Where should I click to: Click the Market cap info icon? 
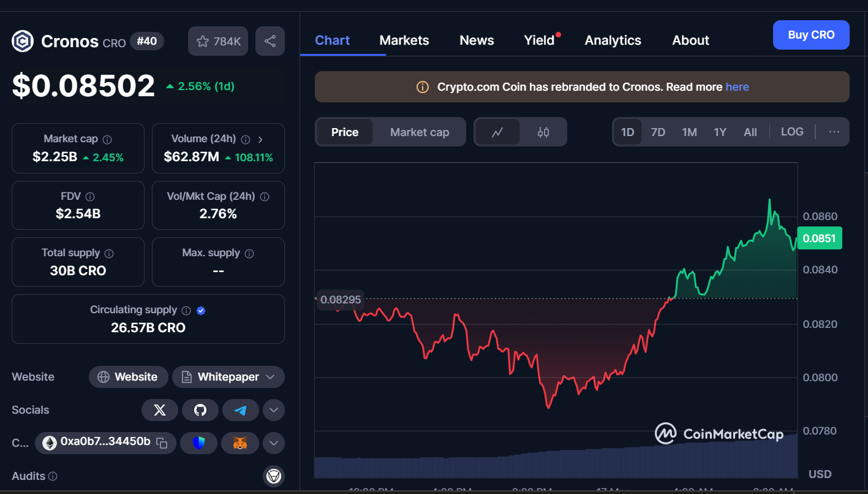pos(107,140)
